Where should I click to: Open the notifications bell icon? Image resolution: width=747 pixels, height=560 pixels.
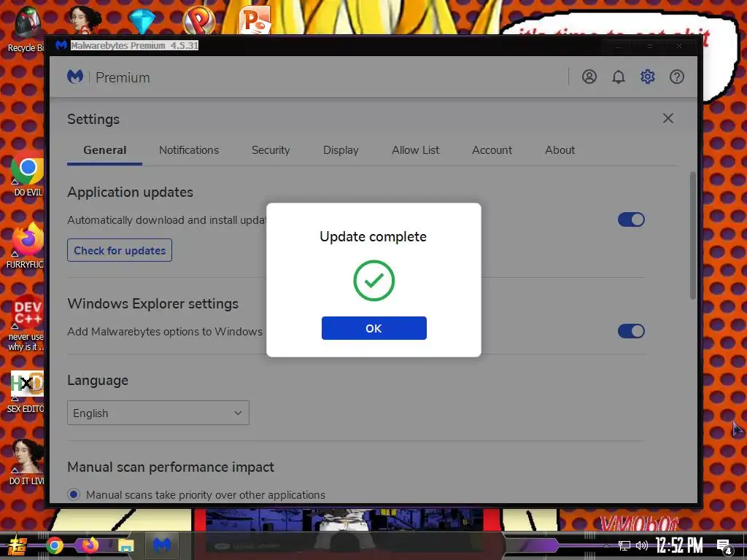[618, 77]
